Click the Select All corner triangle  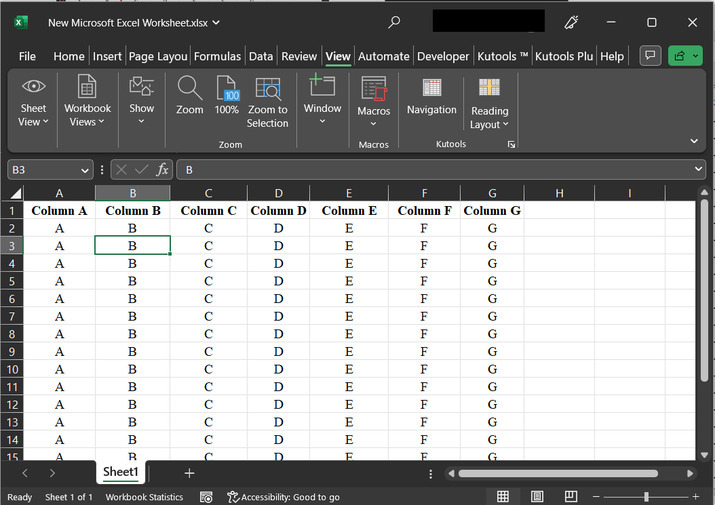click(x=15, y=193)
